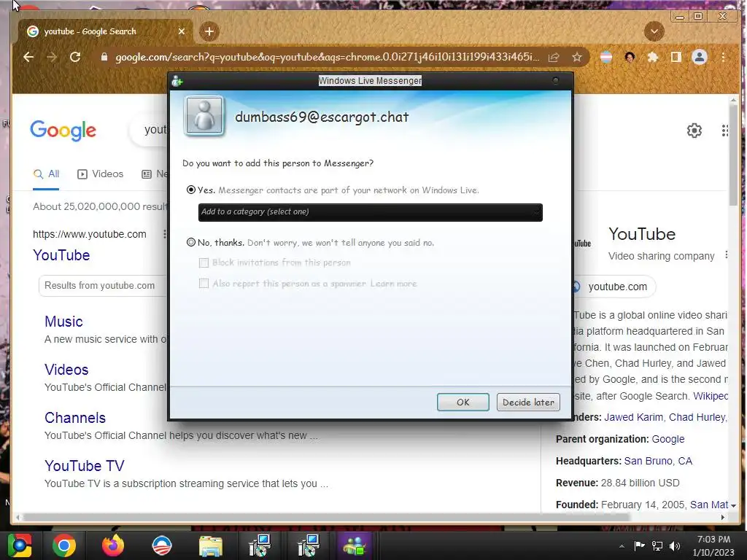Screen dimensions: 747x560
Task: Open a new Chrome tab with plus
Action: 209,31
